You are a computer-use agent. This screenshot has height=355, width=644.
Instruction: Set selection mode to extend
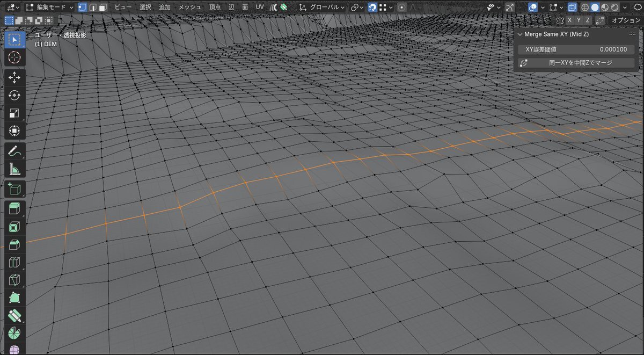18,20
